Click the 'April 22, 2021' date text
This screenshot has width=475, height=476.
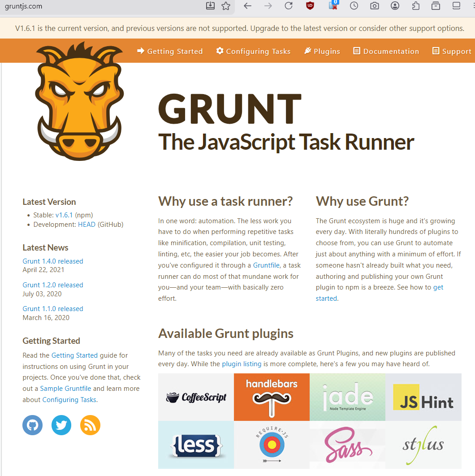click(x=43, y=270)
